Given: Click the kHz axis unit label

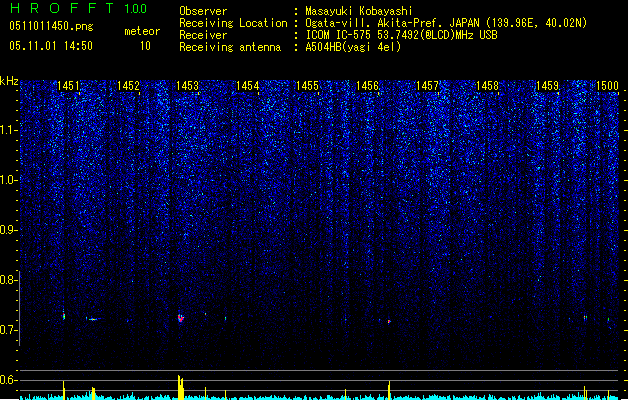Looking at the screenshot, I should pos(9,81).
